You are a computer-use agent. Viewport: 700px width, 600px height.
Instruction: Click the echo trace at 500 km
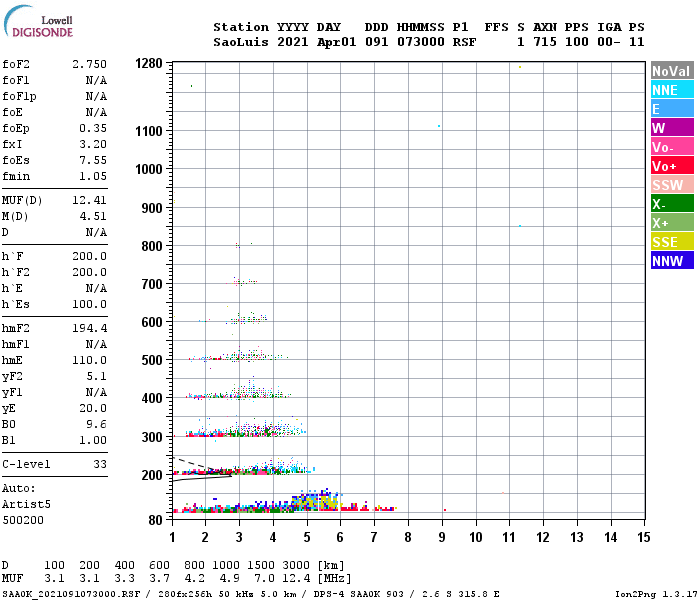(x=238, y=356)
